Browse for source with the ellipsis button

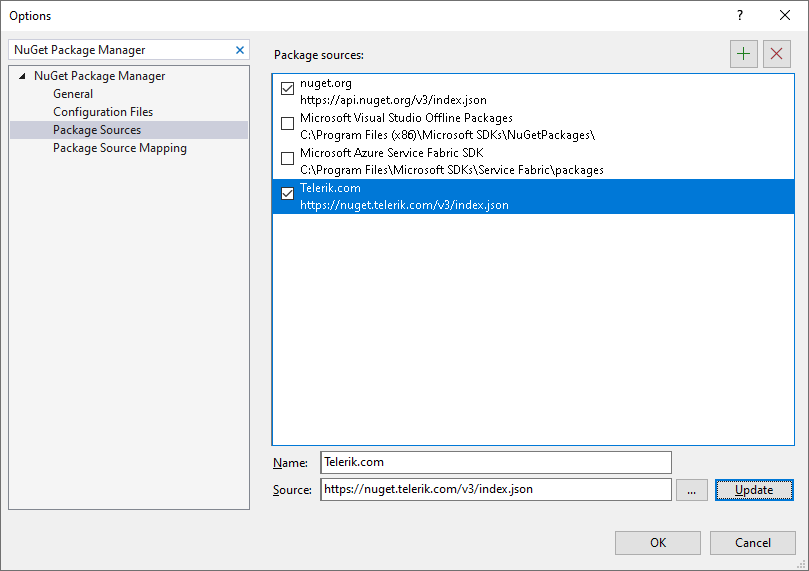[x=692, y=490]
